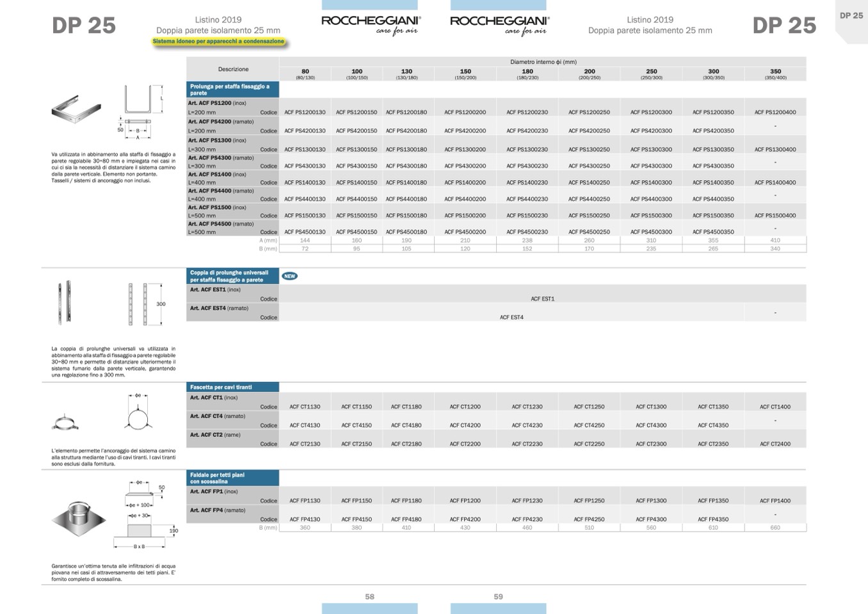
Task: Click the 'Prolunga per staffa fissaggio a parete' header
Action: click(233, 90)
